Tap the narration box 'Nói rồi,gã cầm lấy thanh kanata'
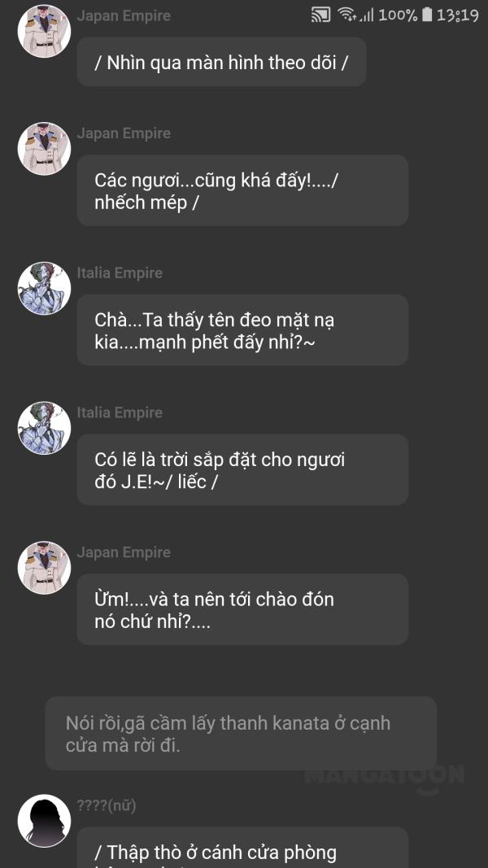Image resolution: width=488 pixels, height=868 pixels. point(241,734)
